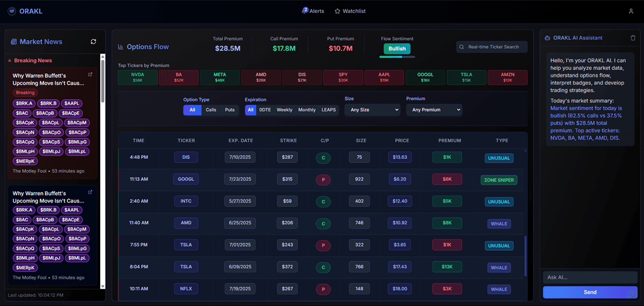Focus the Real-time Ticker Search field
The image size is (644, 306).
(x=492, y=47)
